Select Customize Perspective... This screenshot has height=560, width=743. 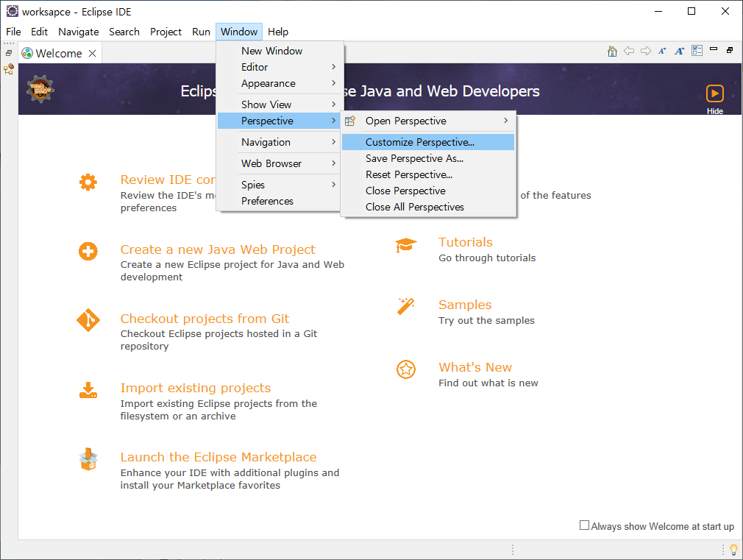[428, 142]
